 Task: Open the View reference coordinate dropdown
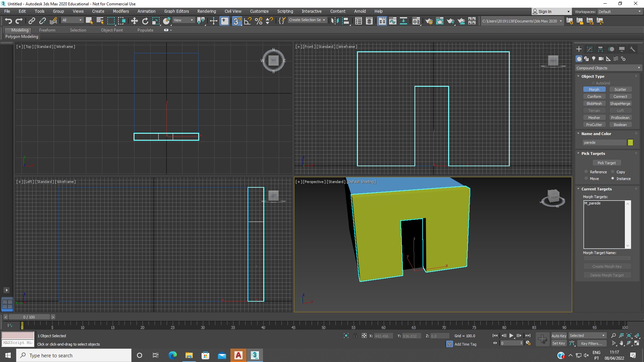[183, 20]
